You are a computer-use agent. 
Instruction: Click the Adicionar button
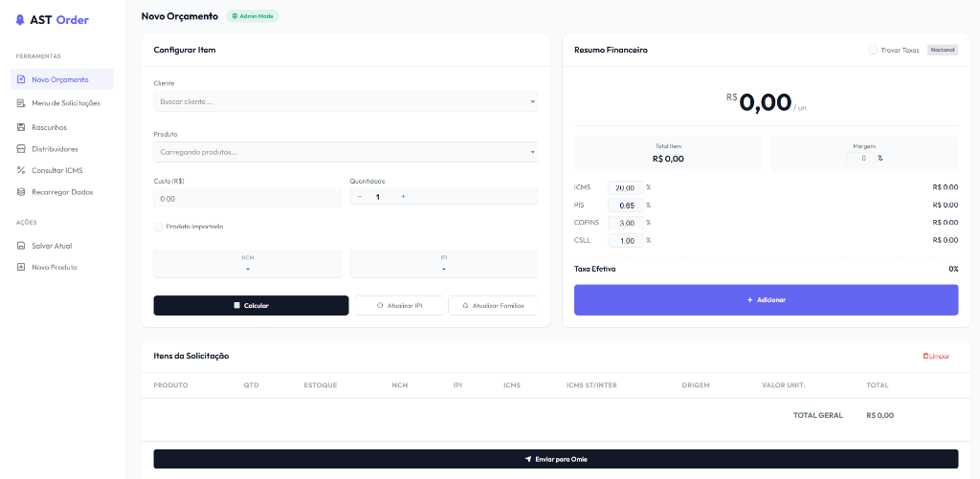tap(766, 300)
